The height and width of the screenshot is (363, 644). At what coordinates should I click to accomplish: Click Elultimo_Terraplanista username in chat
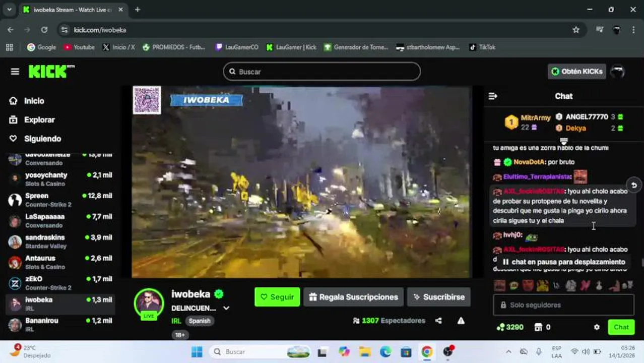(537, 176)
